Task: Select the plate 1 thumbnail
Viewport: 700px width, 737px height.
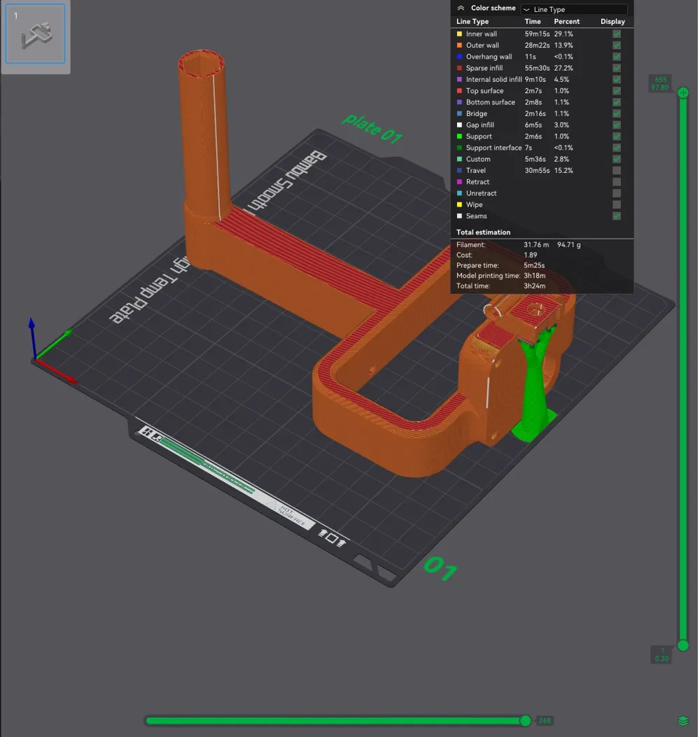Action: click(x=35, y=34)
